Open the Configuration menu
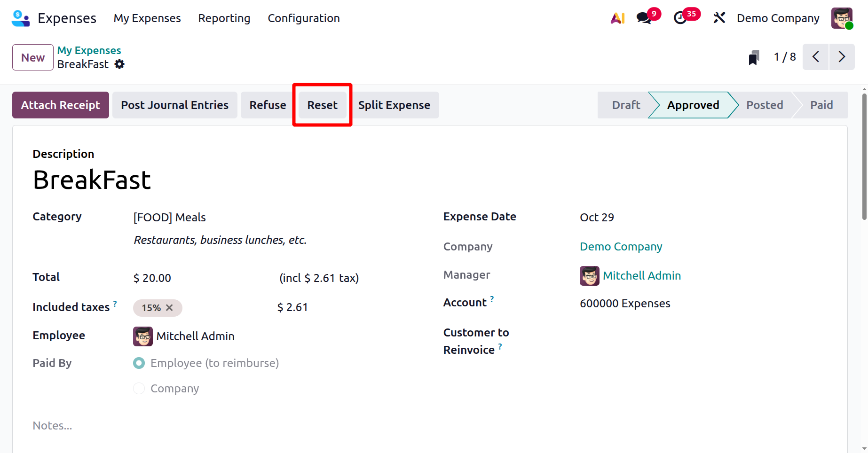 (x=303, y=18)
